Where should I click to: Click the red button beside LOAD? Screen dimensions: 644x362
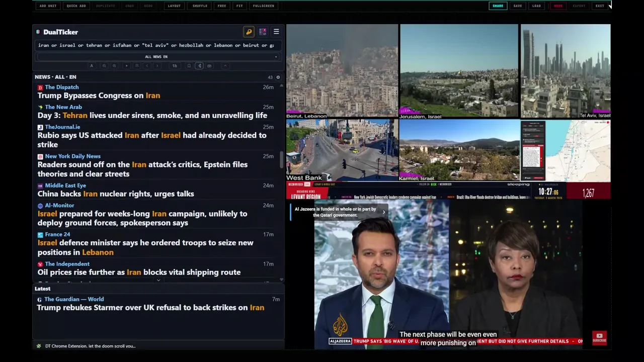[558, 6]
